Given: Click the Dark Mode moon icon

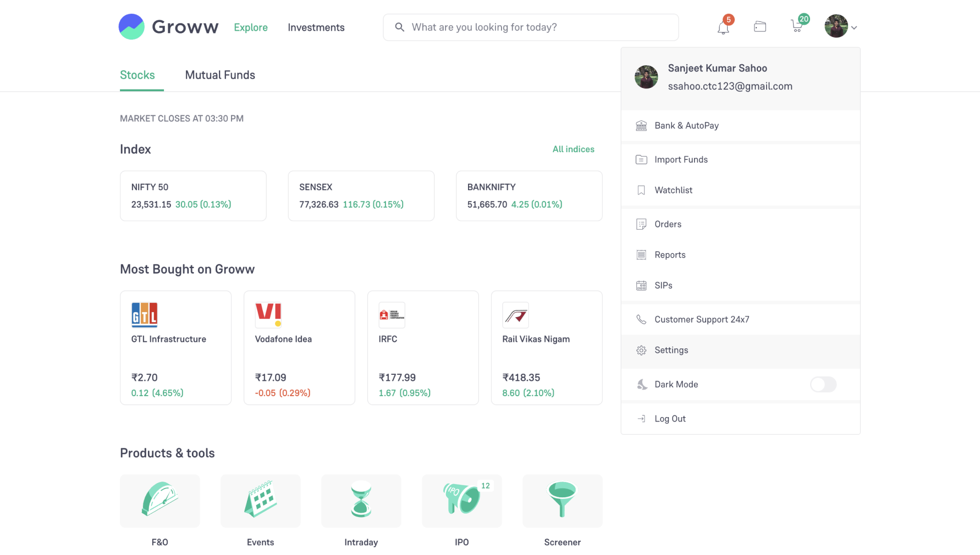Looking at the screenshot, I should [x=642, y=384].
